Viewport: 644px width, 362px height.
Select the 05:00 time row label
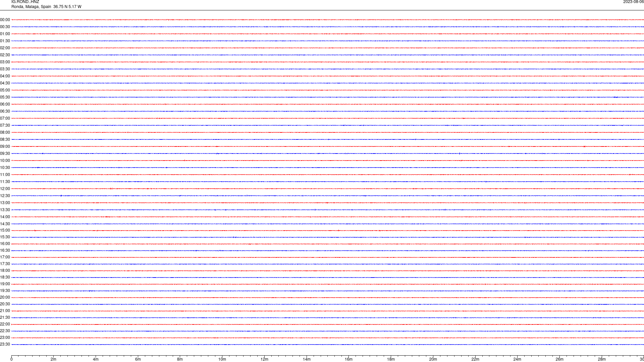5,90
